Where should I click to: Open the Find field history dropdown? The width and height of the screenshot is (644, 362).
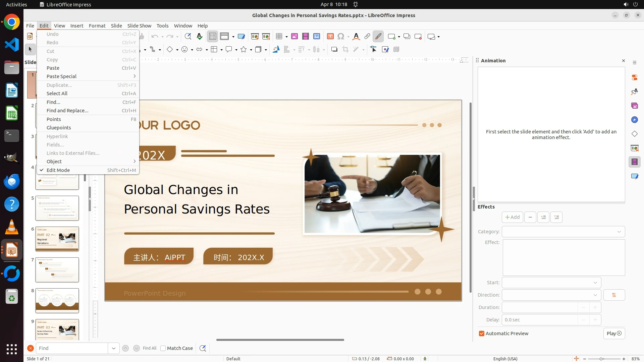[114, 348]
